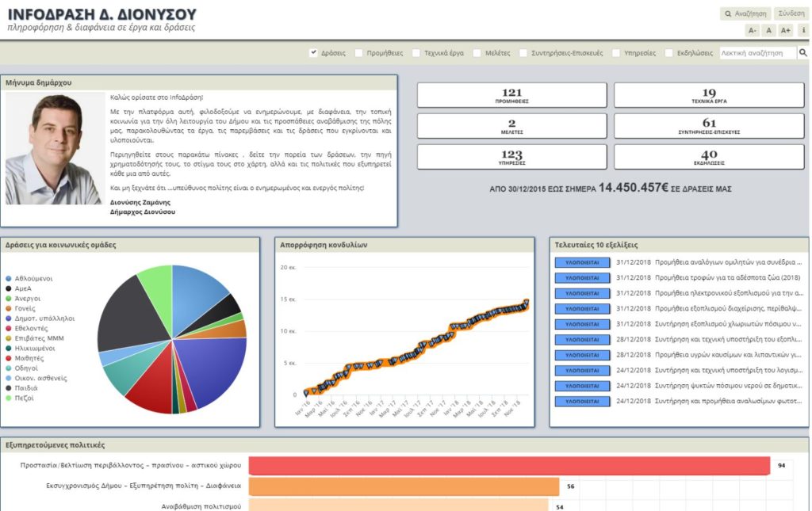Enable the Προμήθειες filter checkbox
This screenshot has height=511, width=812.
tap(359, 53)
